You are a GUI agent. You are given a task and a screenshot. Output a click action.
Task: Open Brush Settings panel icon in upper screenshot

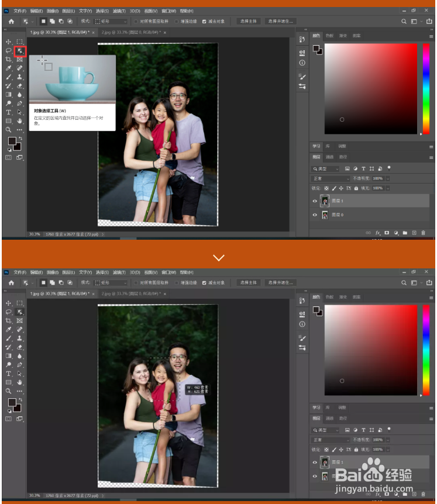point(302,77)
